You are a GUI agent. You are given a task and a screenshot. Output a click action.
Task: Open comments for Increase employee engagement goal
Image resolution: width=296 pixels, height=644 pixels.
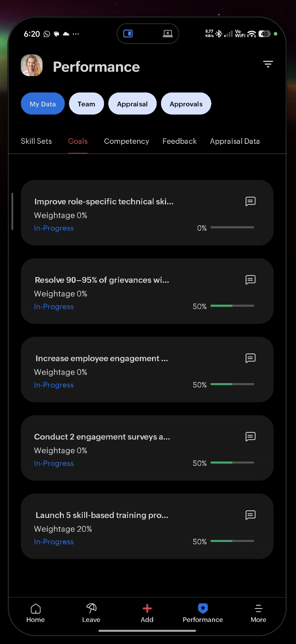coord(250,358)
